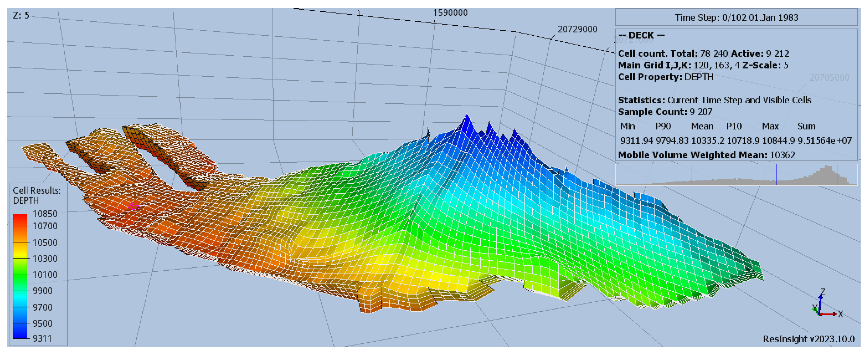Click the left red P90 histogram marker
Screen dimensions: 868x355
tap(692, 175)
